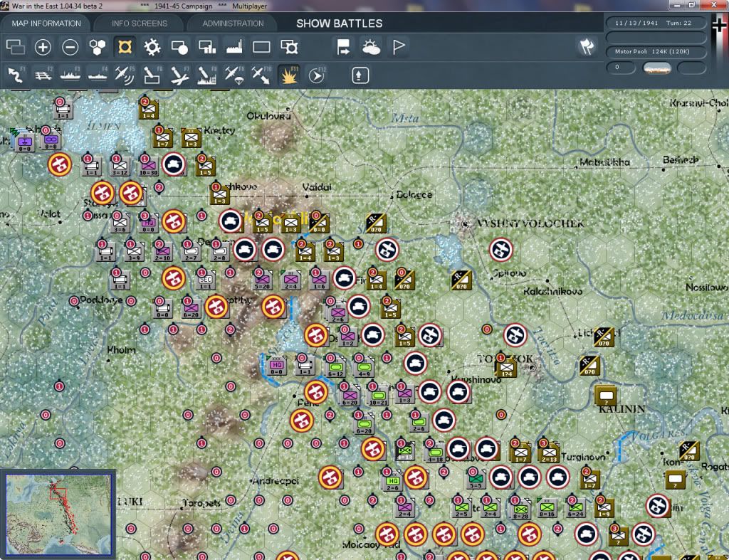Zoom out the map with minus icon

(70, 47)
